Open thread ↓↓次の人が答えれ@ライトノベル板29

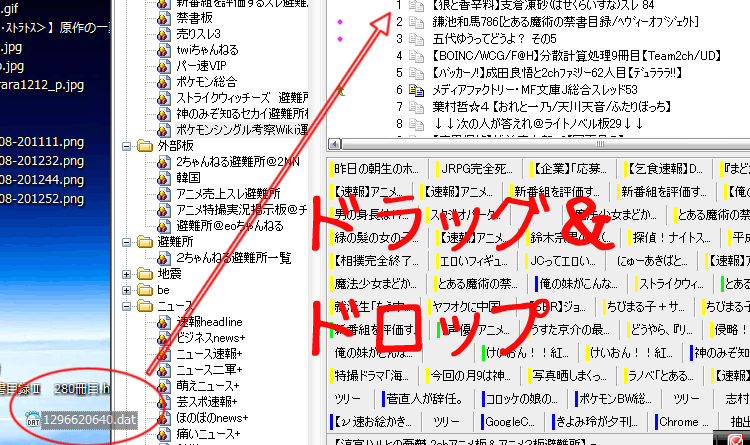pyautogui.click(x=538, y=124)
